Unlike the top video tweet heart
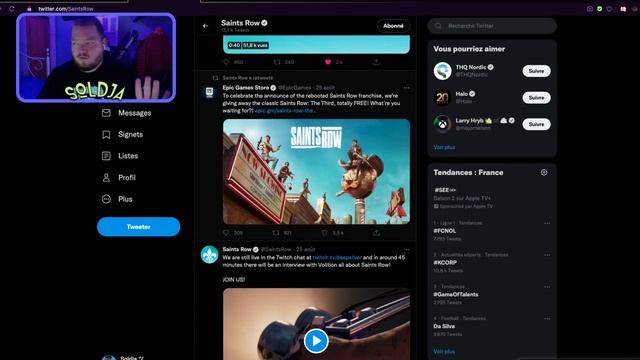This screenshot has height=360, width=640. [x=328, y=62]
